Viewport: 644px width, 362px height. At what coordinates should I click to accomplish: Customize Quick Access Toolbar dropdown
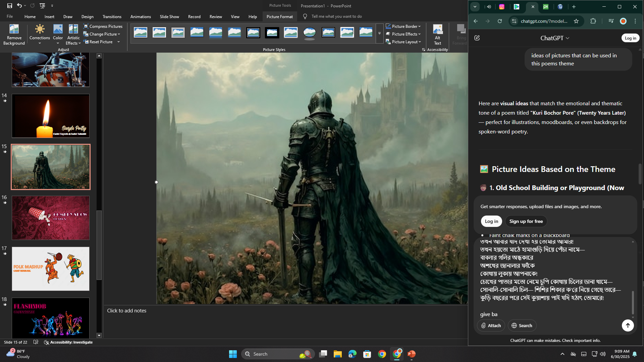52,6
